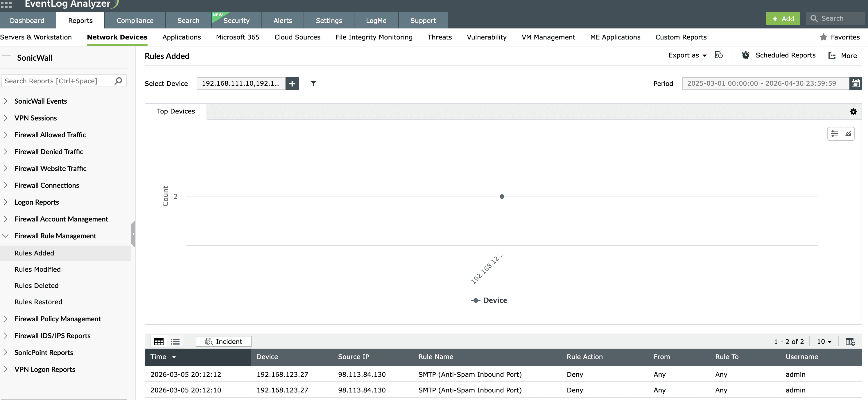Open the Dashboard tab

(x=27, y=21)
